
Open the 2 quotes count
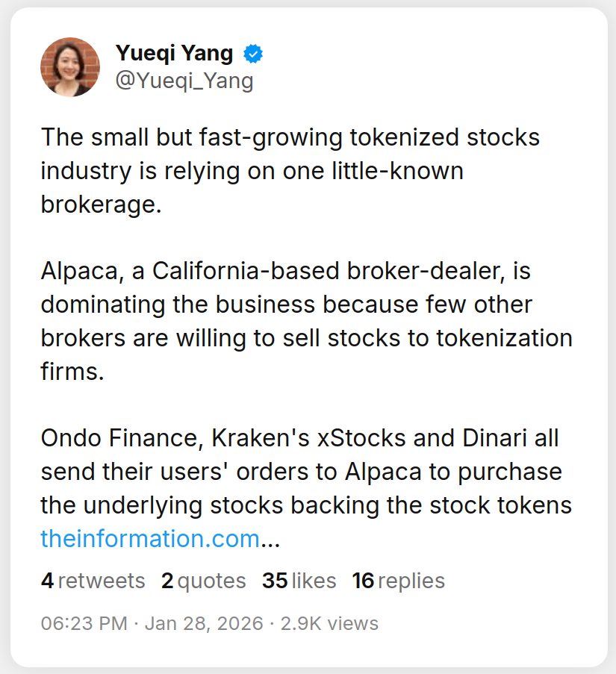[x=203, y=581]
